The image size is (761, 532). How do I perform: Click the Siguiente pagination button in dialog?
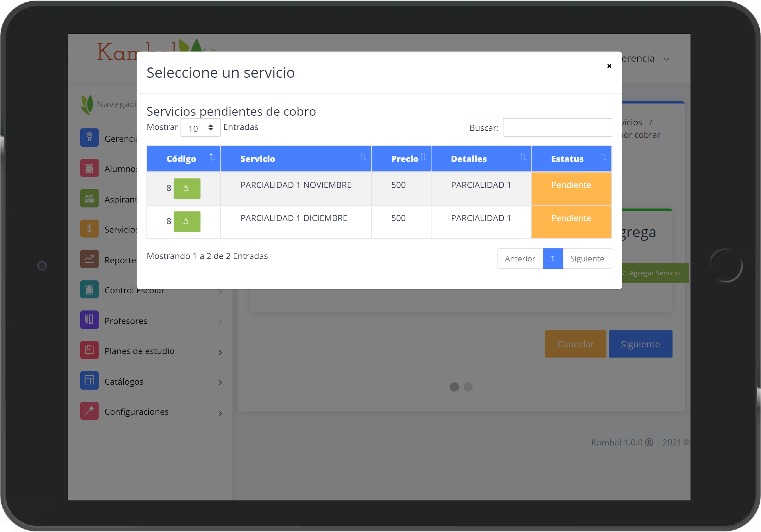coord(587,259)
